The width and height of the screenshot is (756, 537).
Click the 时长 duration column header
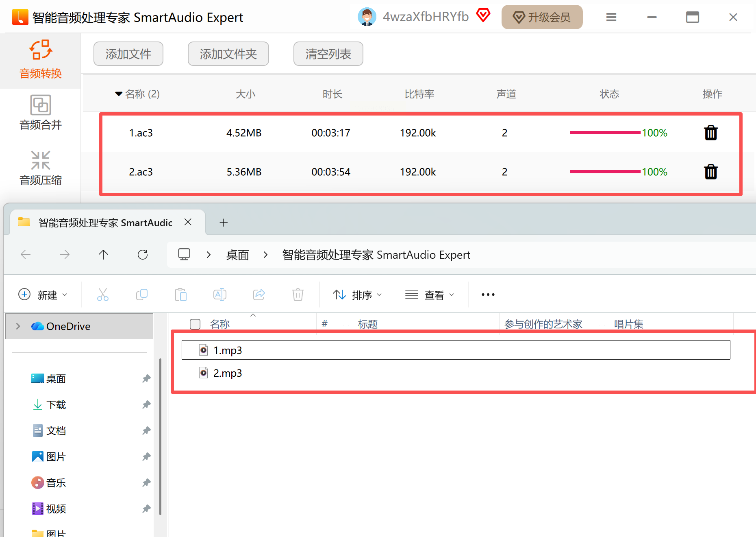[x=332, y=94]
